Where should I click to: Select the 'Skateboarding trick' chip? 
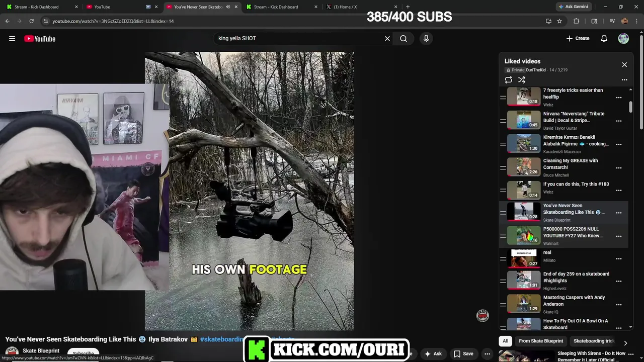(594, 341)
